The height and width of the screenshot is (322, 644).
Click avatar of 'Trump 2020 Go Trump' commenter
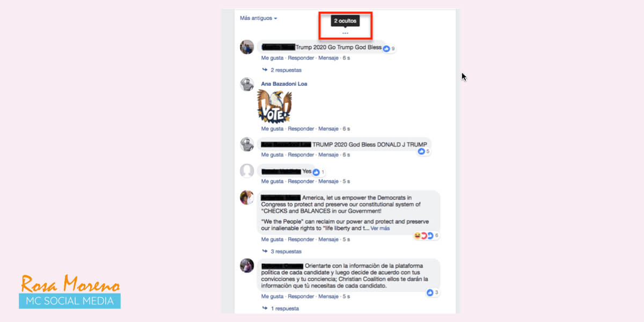[247, 47]
